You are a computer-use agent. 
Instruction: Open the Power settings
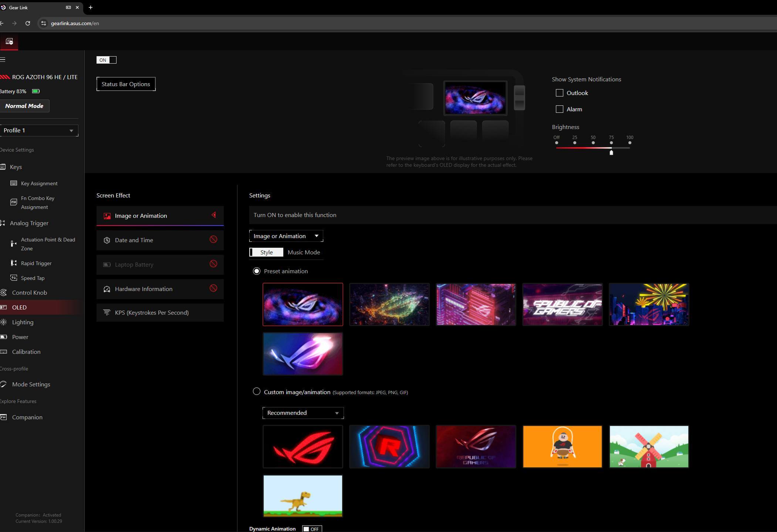(x=20, y=337)
